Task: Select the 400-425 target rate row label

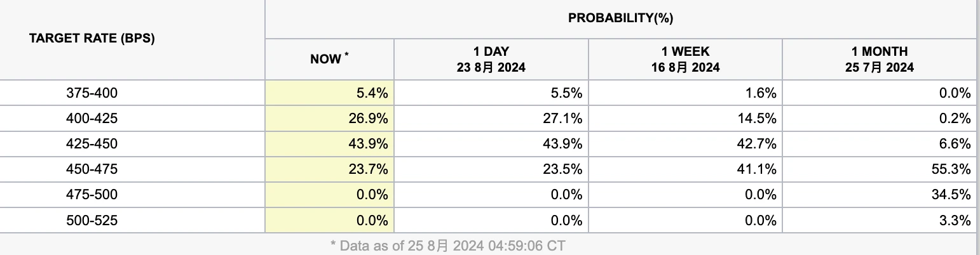Action: coord(92,119)
